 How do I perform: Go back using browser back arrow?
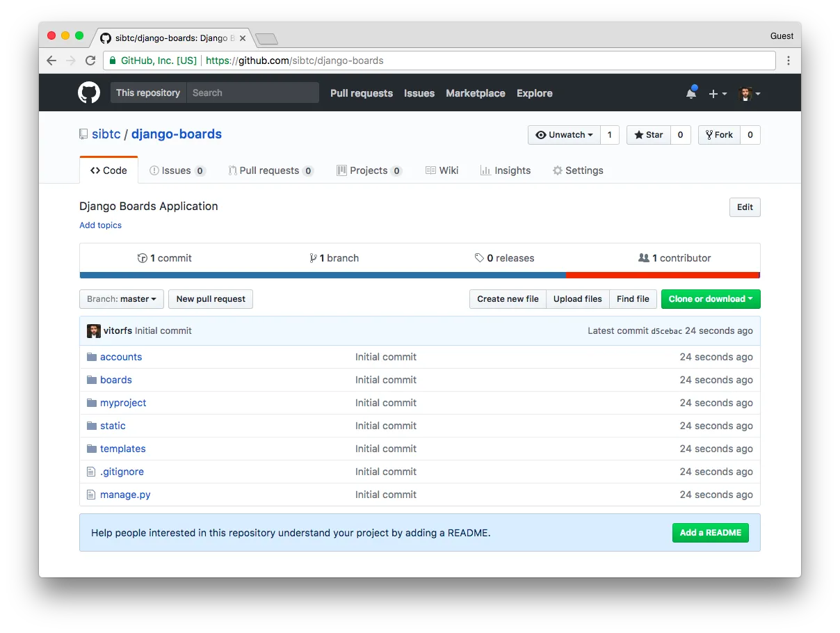[x=51, y=61]
